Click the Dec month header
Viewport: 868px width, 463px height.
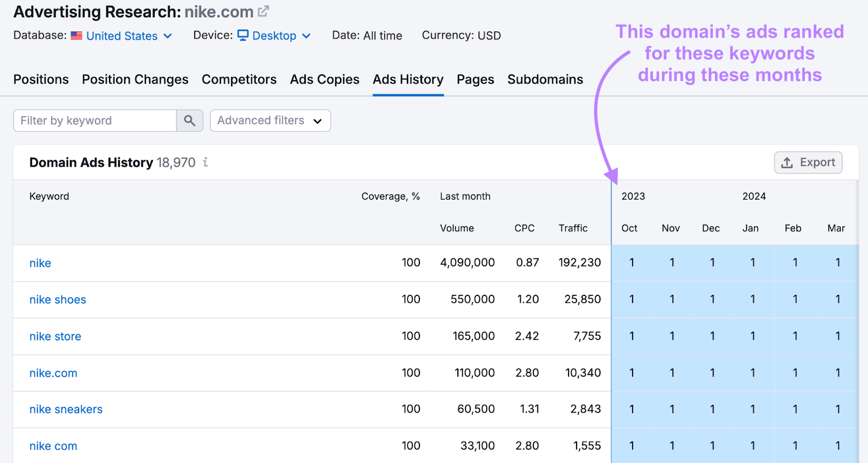[711, 228]
